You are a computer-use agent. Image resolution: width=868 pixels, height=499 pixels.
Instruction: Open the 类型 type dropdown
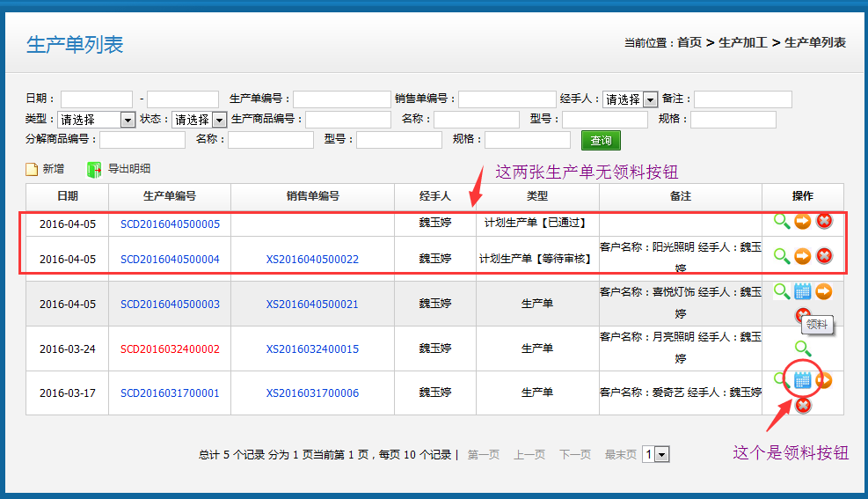click(128, 120)
